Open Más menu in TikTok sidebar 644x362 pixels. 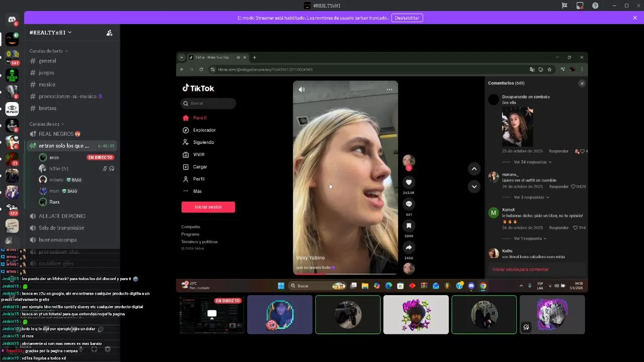click(192, 191)
